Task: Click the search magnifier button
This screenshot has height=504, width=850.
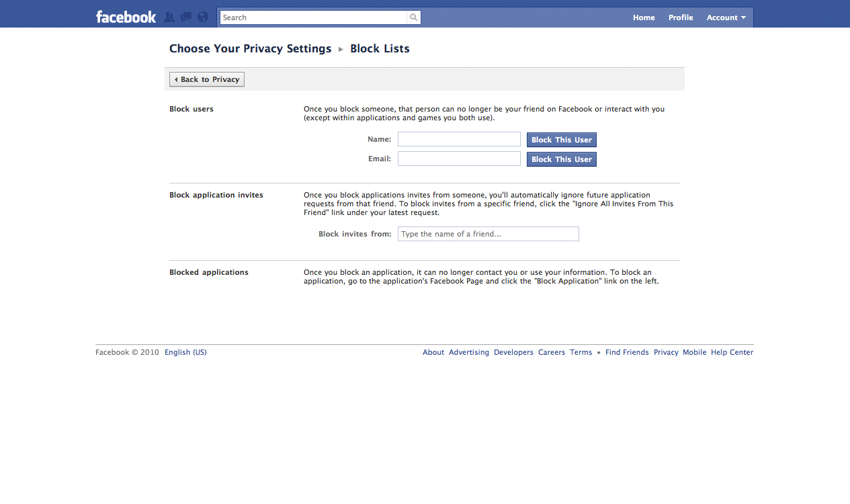Action: point(414,17)
